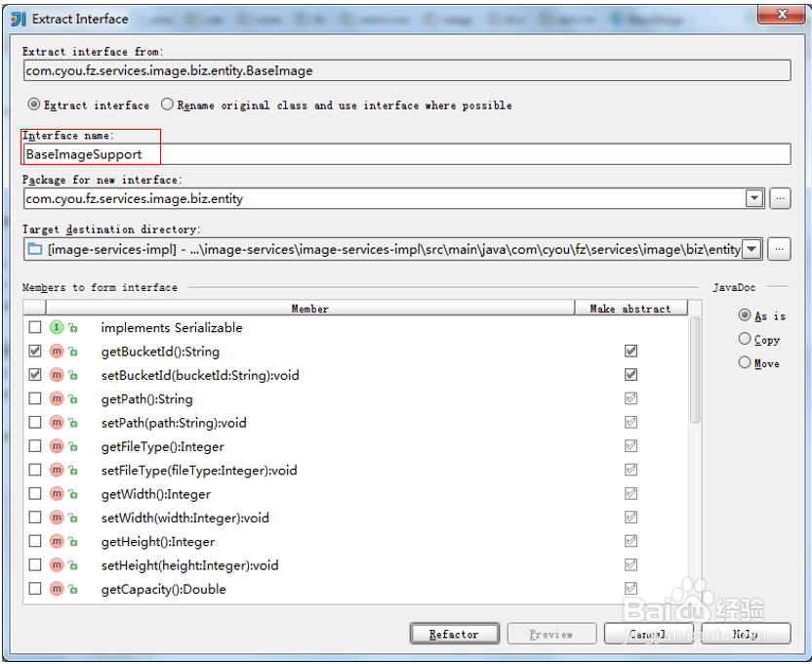Click method icon next to setWidth

[x=57, y=517]
